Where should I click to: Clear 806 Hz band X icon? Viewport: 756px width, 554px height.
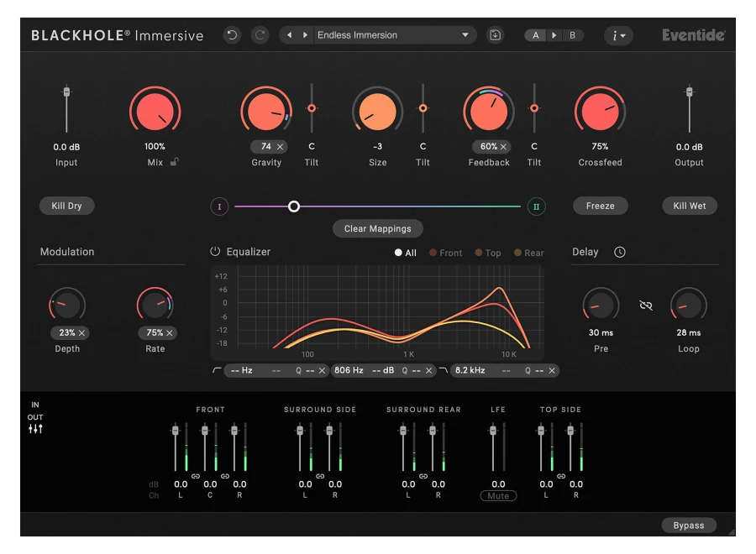pos(428,370)
